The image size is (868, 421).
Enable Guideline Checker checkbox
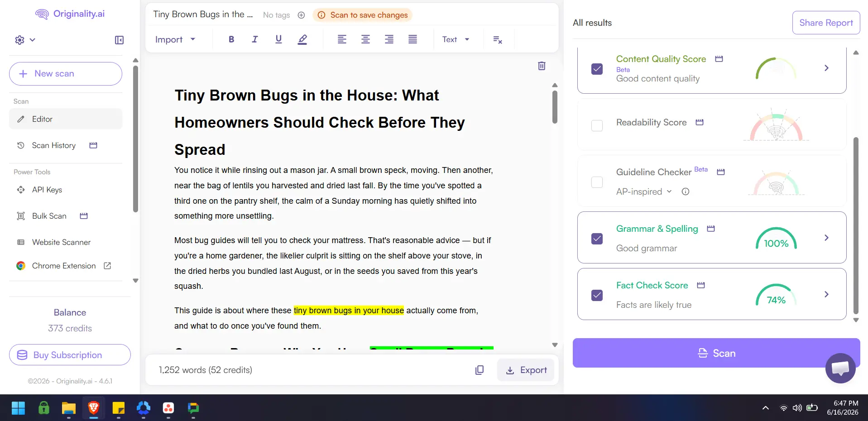597,182
